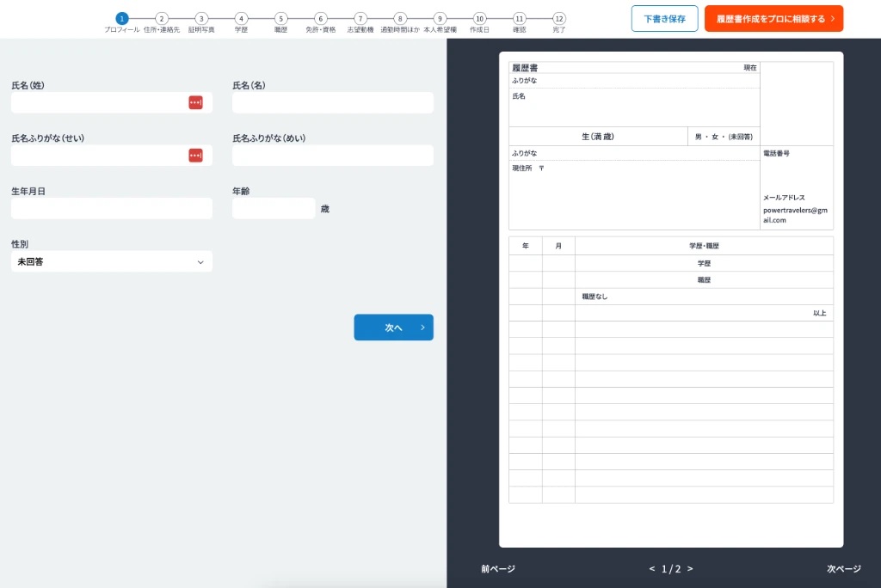
Task: Click the password manager icon in 氏名(姓) field
Action: click(195, 103)
